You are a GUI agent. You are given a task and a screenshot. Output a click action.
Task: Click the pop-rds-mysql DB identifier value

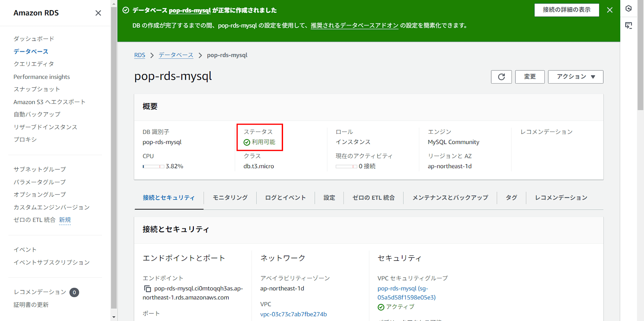click(162, 142)
